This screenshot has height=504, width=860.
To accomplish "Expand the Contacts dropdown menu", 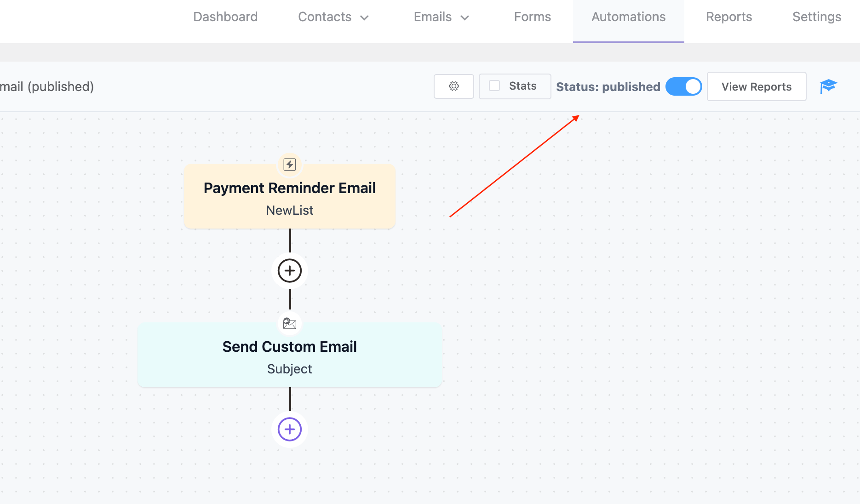I will 333,17.
